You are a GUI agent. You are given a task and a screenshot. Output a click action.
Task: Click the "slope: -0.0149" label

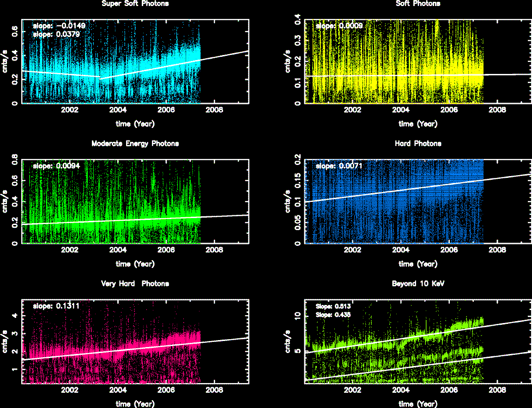coord(59,26)
